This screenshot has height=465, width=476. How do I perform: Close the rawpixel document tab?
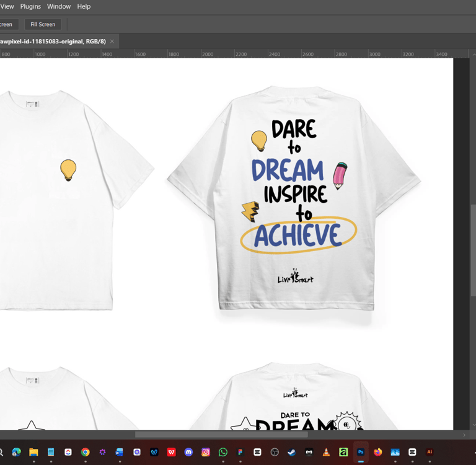[112, 42]
